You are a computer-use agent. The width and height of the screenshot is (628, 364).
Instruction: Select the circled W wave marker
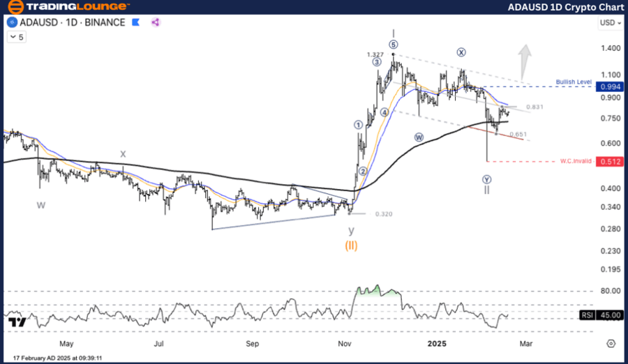[419, 137]
